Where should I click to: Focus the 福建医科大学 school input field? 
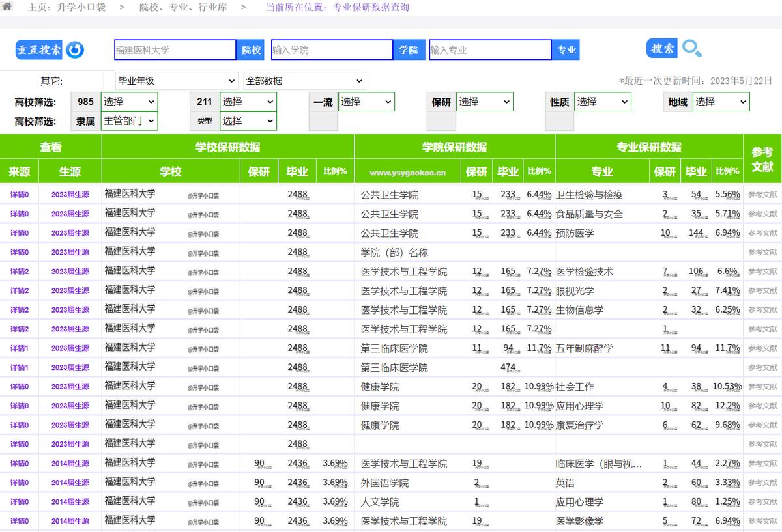point(175,50)
